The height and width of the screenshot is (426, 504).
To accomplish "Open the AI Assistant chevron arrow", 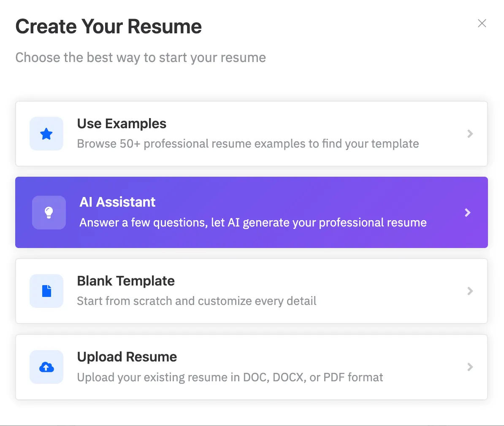I will coord(467,213).
